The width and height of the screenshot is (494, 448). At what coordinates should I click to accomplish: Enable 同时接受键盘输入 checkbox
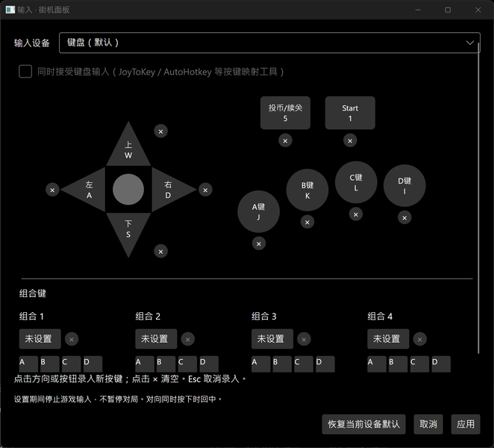25,72
